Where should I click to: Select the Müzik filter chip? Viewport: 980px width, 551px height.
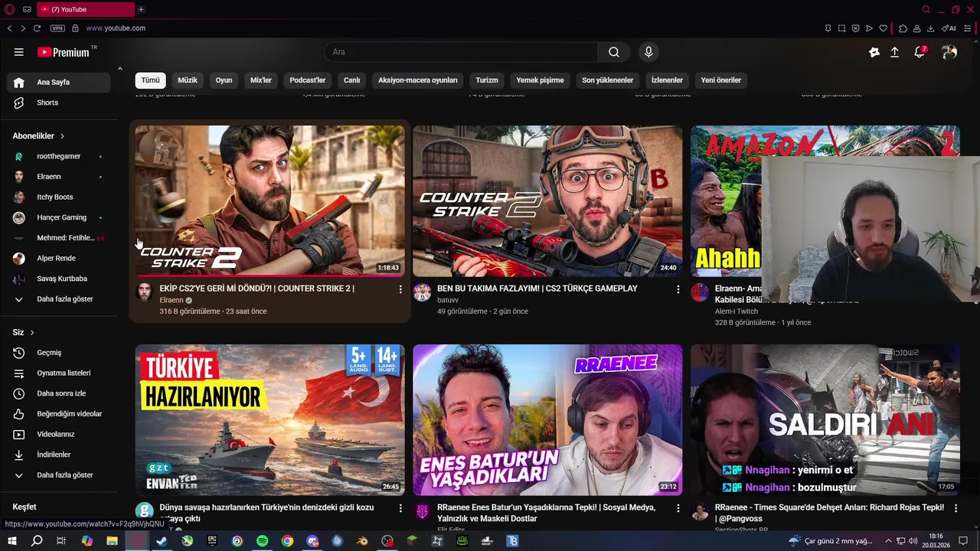pos(188,80)
